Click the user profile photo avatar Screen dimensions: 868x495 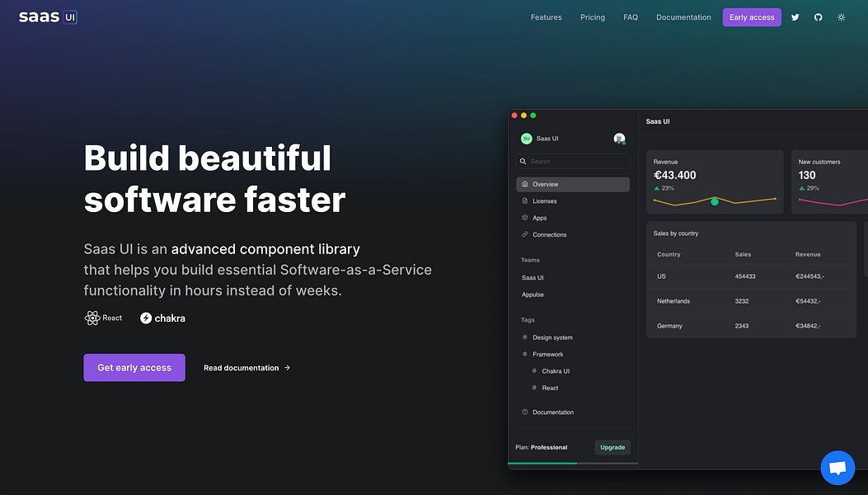(x=619, y=139)
